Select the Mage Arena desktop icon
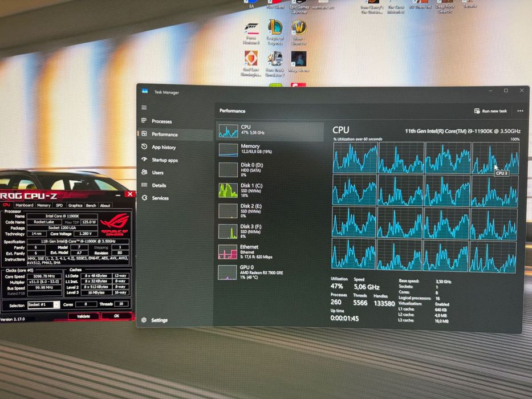Viewport: 532px width, 399px height. (299, 62)
